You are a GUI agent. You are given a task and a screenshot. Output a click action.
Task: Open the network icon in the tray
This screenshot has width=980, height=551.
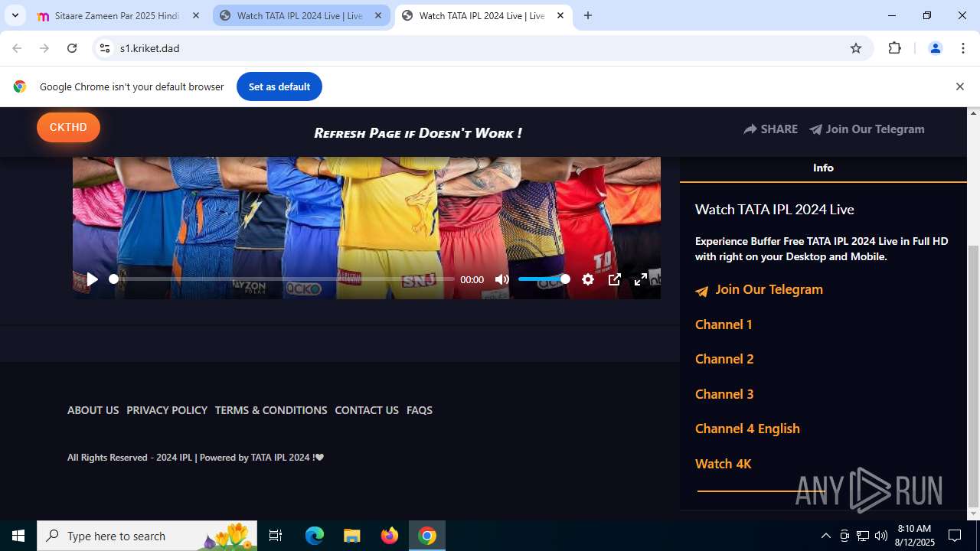[863, 536]
